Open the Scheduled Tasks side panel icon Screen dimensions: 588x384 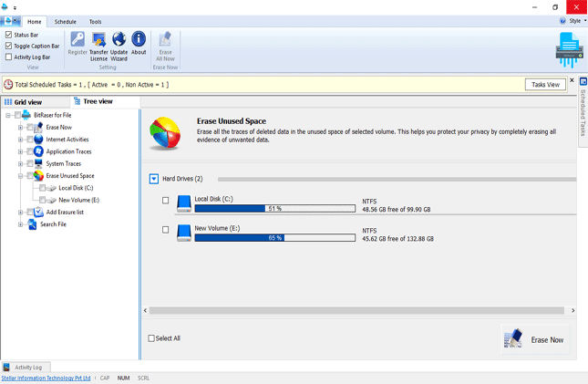(583, 82)
